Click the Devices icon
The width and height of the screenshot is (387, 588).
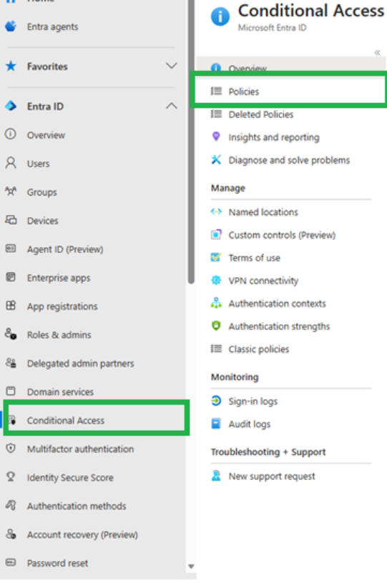(x=11, y=220)
